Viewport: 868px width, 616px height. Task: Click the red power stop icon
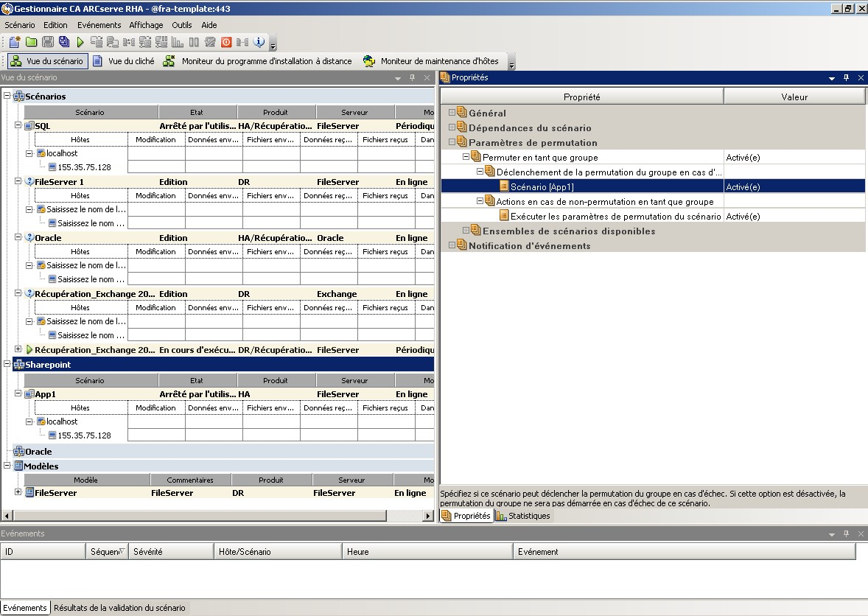(x=226, y=42)
